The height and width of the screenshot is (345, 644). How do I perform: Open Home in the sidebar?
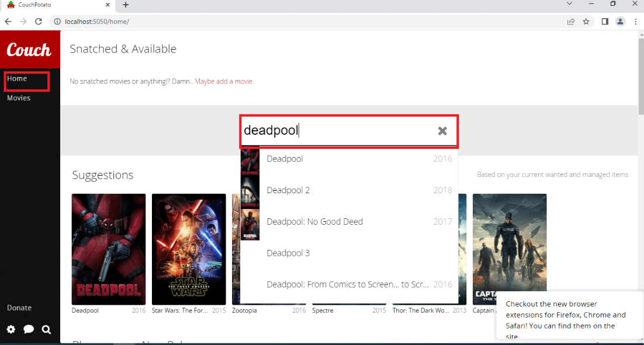click(17, 78)
